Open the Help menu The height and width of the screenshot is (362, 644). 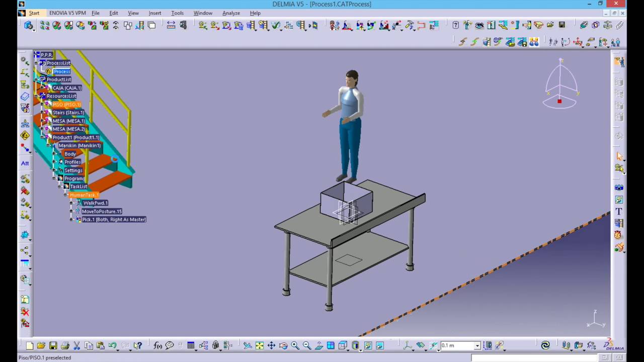tap(255, 13)
